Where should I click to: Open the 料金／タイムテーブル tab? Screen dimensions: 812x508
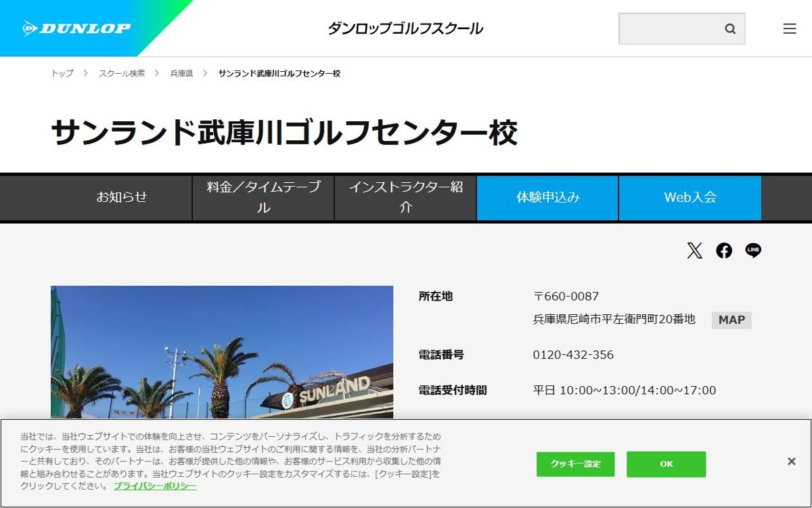[263, 198]
